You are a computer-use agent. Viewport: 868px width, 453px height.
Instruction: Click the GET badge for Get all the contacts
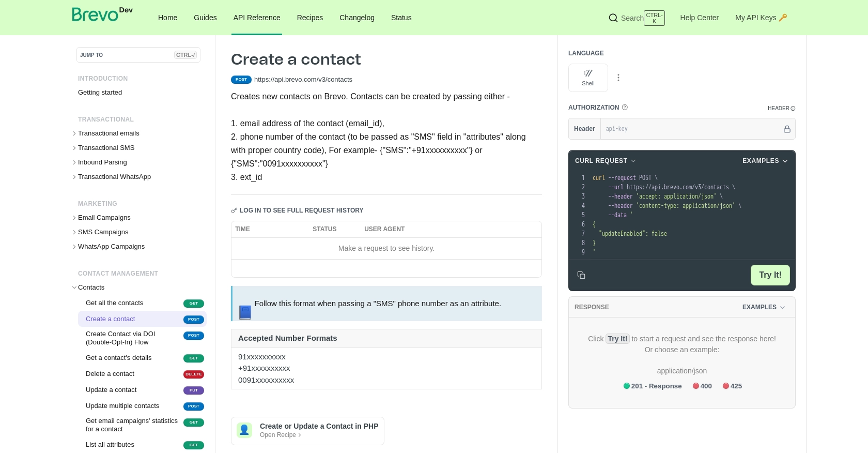click(194, 304)
